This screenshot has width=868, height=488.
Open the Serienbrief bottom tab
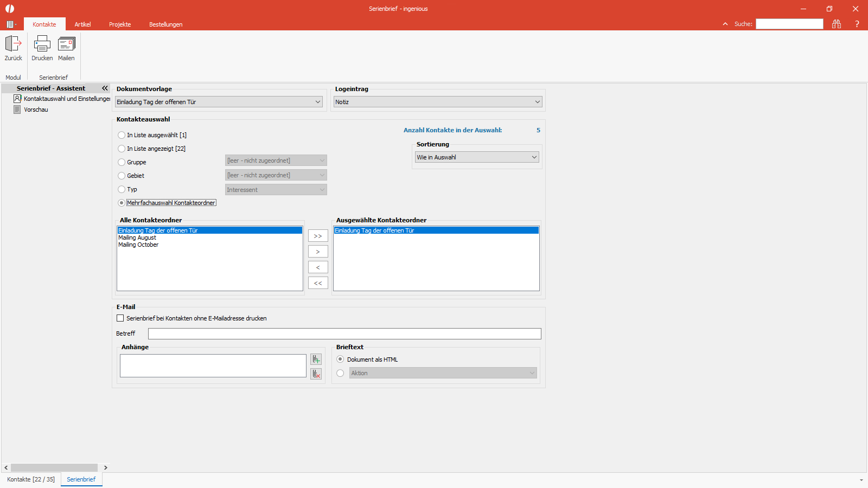coord(81,479)
